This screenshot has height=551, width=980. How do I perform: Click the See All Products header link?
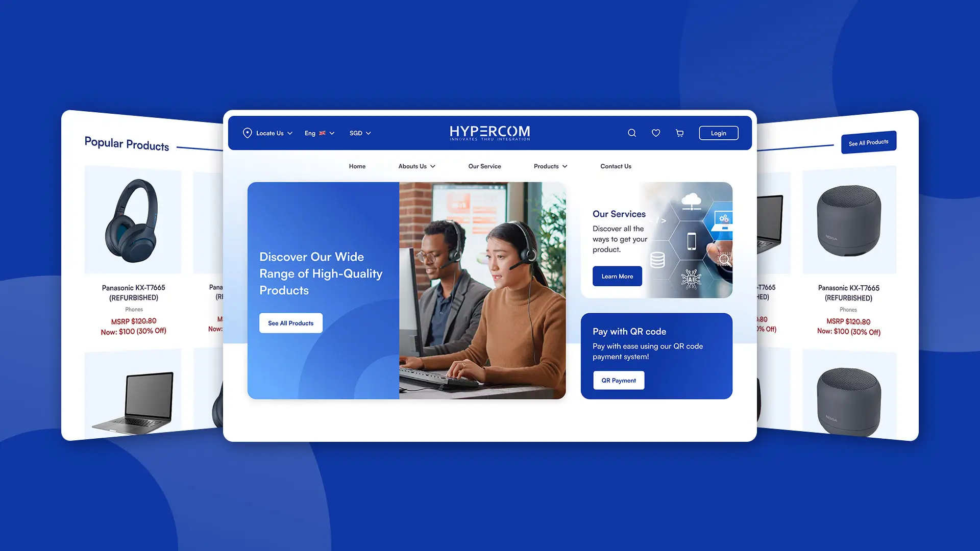(x=869, y=143)
